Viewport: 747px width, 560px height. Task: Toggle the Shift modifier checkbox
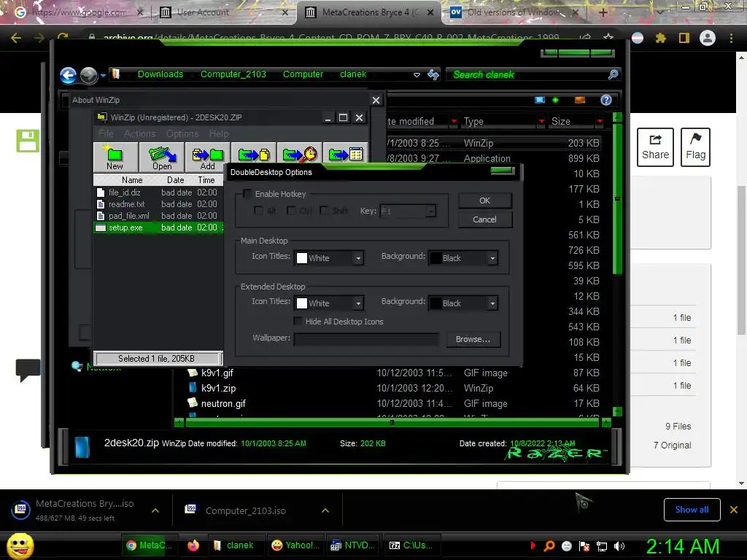click(x=324, y=211)
